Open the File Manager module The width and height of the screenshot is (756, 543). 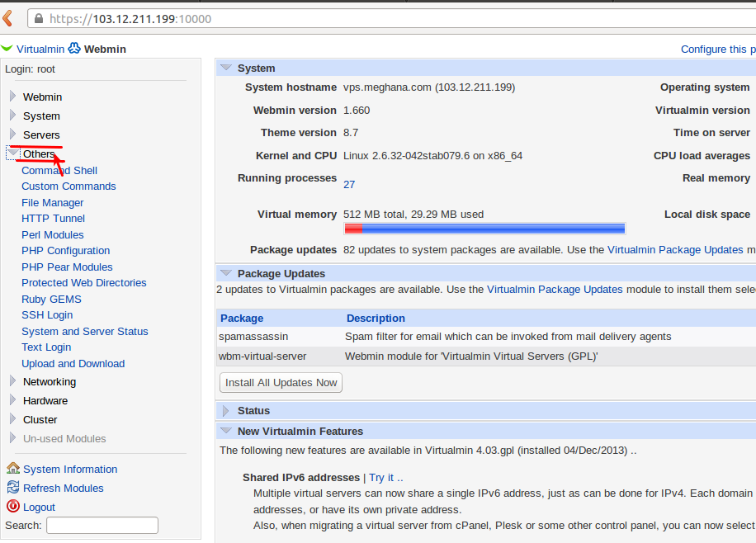click(x=53, y=202)
